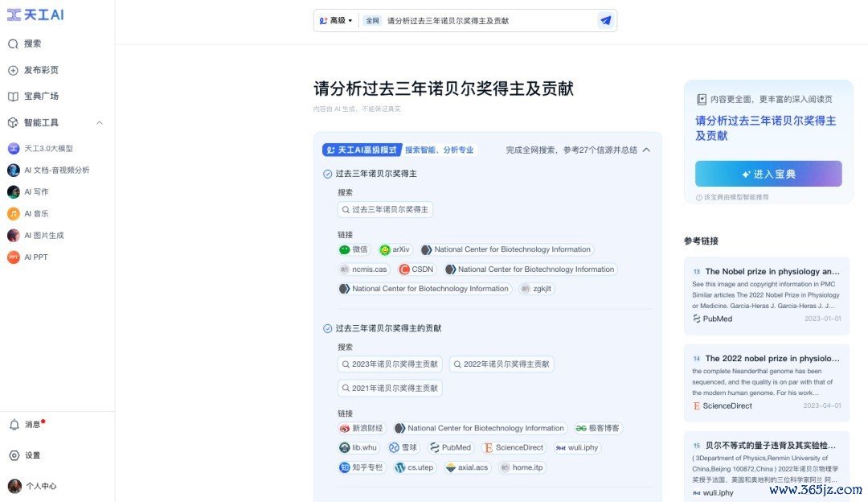This screenshot has width=868, height=502.
Task: Open AI 文档-音视频分析 tool
Action: pos(49,170)
